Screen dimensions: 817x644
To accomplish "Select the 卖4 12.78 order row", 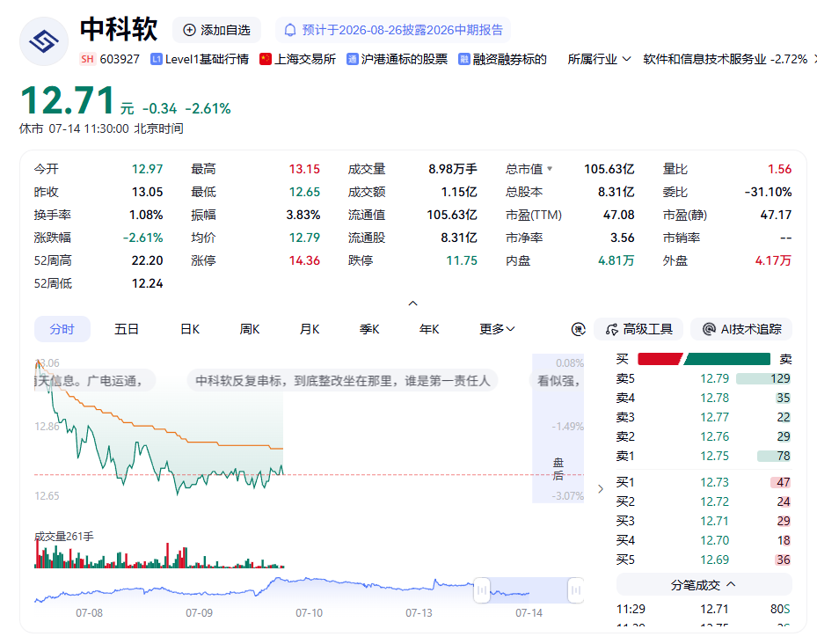I will 704,398.
